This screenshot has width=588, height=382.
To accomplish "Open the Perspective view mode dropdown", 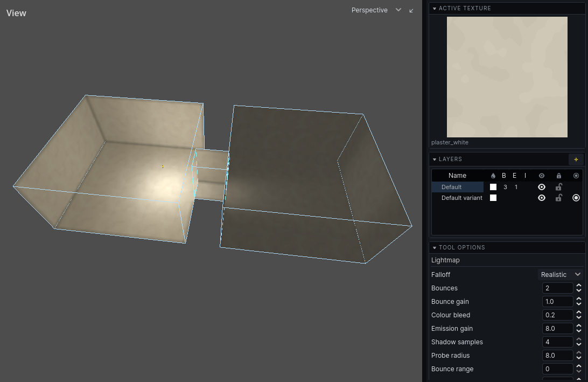I will pos(376,10).
